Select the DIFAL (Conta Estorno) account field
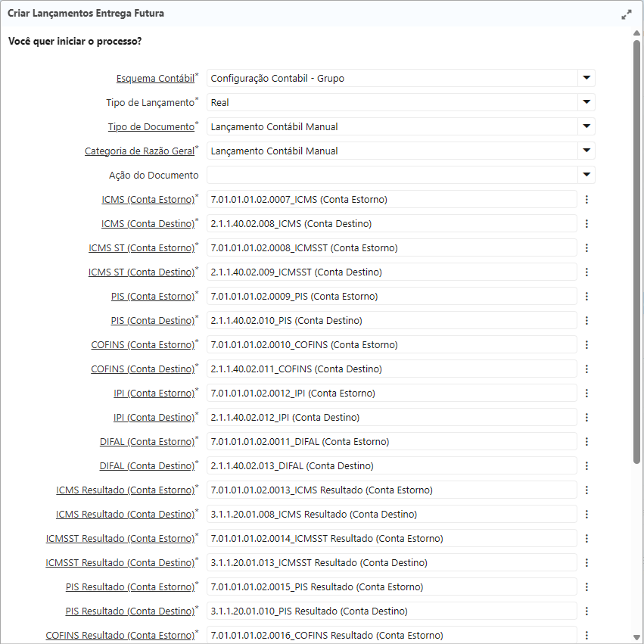This screenshot has width=644, height=644. 391,442
